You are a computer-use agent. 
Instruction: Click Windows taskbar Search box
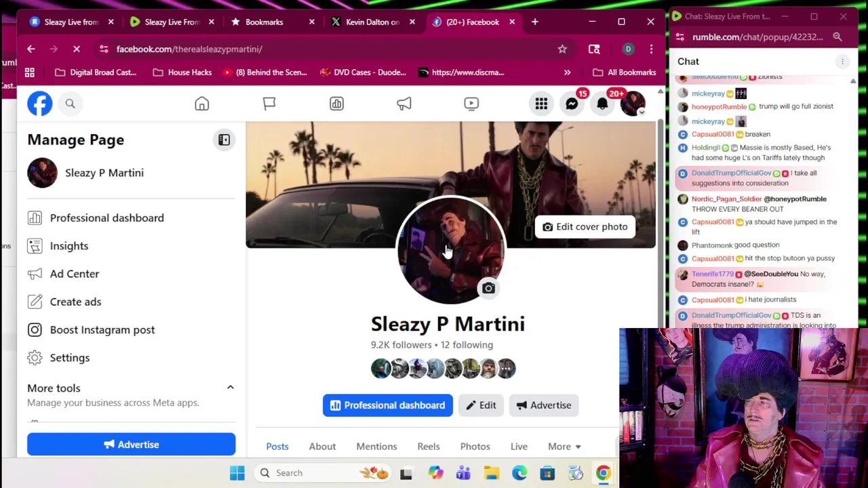point(321,473)
